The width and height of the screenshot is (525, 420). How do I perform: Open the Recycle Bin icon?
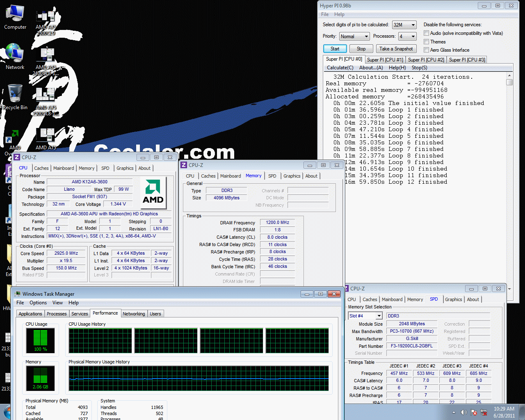click(15, 97)
